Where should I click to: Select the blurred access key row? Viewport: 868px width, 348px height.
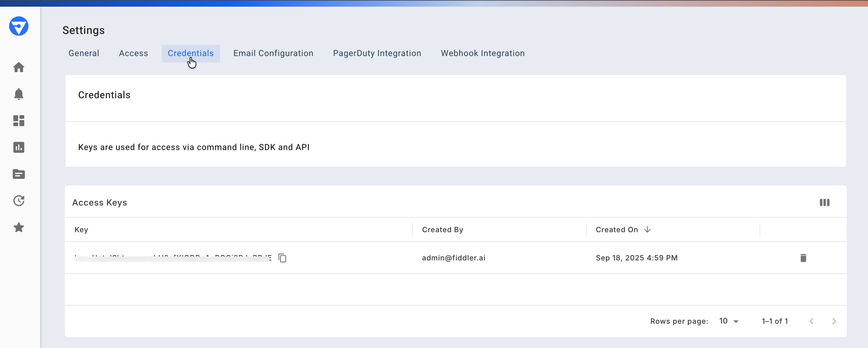click(172, 258)
